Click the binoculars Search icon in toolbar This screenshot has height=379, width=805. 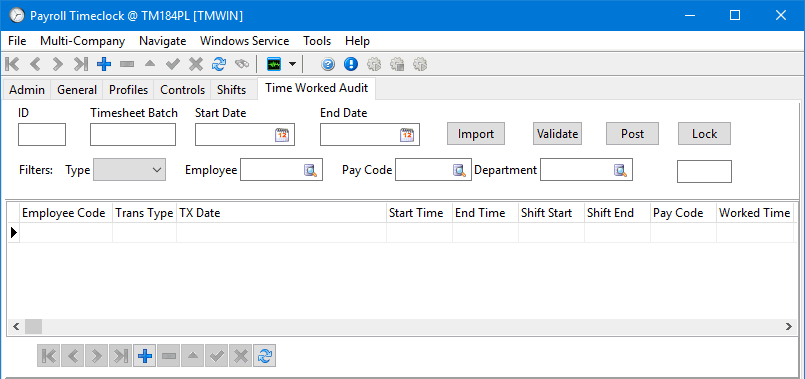coord(242,64)
